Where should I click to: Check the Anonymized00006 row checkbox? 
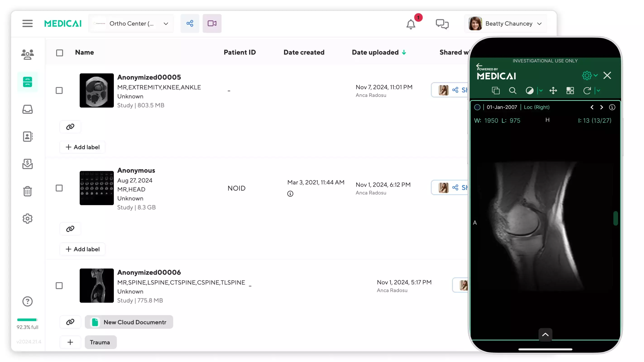[59, 286]
